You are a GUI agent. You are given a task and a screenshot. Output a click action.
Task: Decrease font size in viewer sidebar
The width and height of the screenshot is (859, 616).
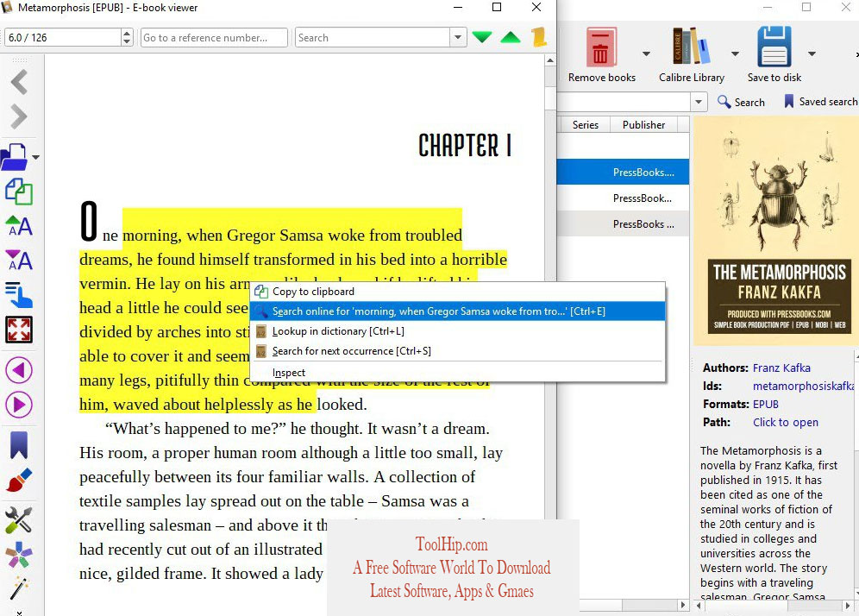pyautogui.click(x=19, y=261)
